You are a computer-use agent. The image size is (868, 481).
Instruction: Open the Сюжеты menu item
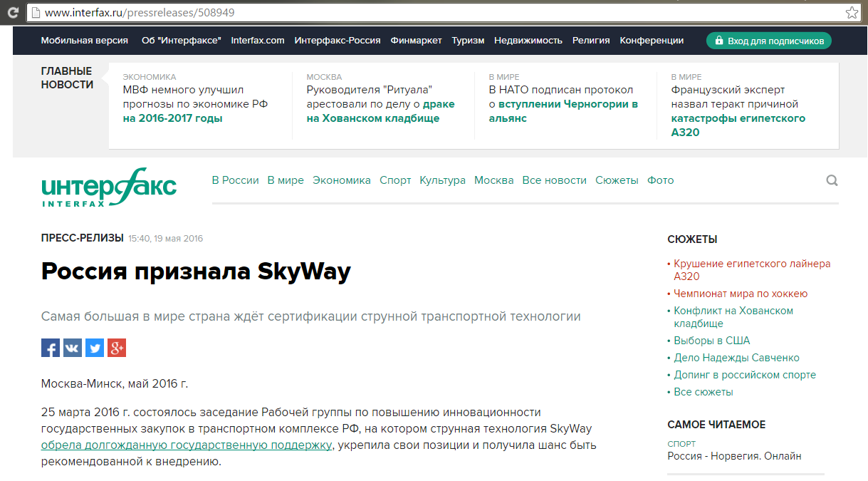pyautogui.click(x=617, y=180)
